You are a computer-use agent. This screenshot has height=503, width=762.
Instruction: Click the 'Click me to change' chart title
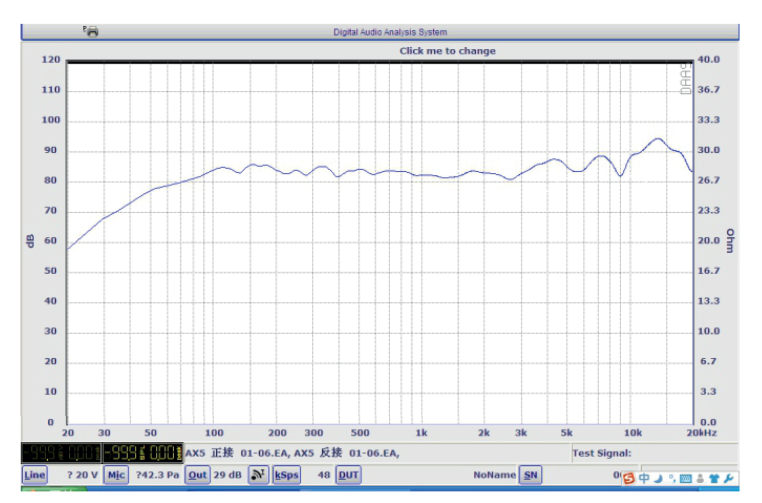(x=448, y=51)
